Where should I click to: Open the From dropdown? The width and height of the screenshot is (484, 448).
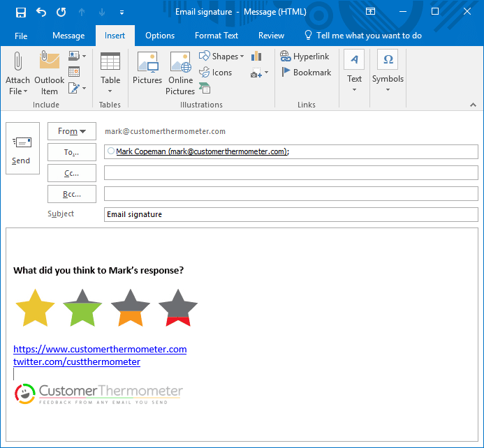tap(72, 131)
